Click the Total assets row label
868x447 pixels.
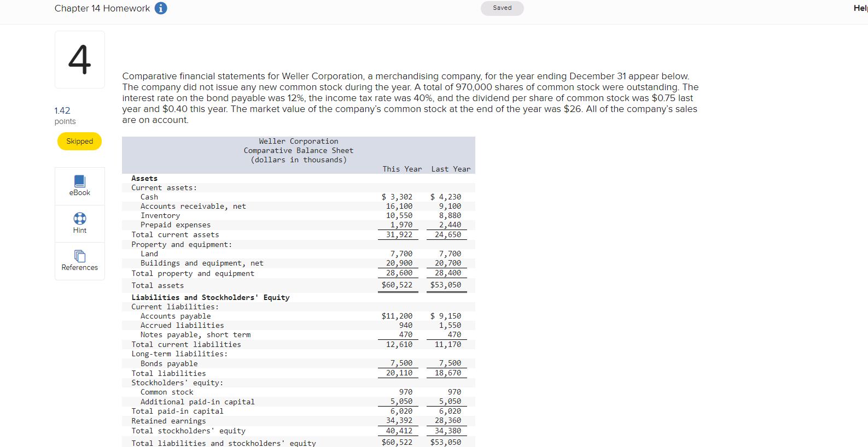(x=158, y=285)
